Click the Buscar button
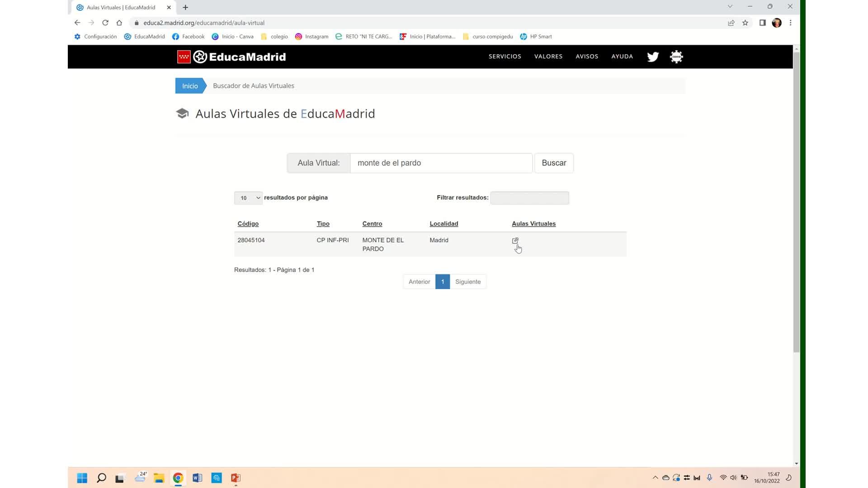868x488 pixels. pos(553,163)
